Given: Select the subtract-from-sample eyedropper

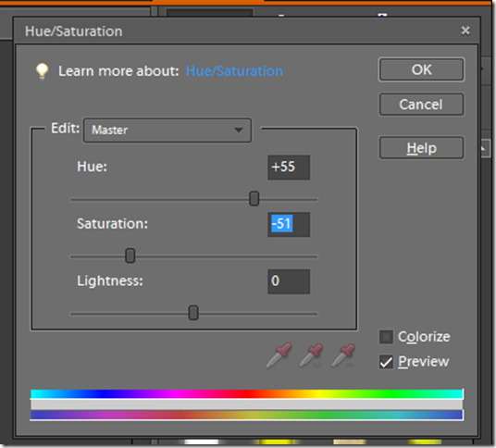Looking at the screenshot, I should 343,356.
